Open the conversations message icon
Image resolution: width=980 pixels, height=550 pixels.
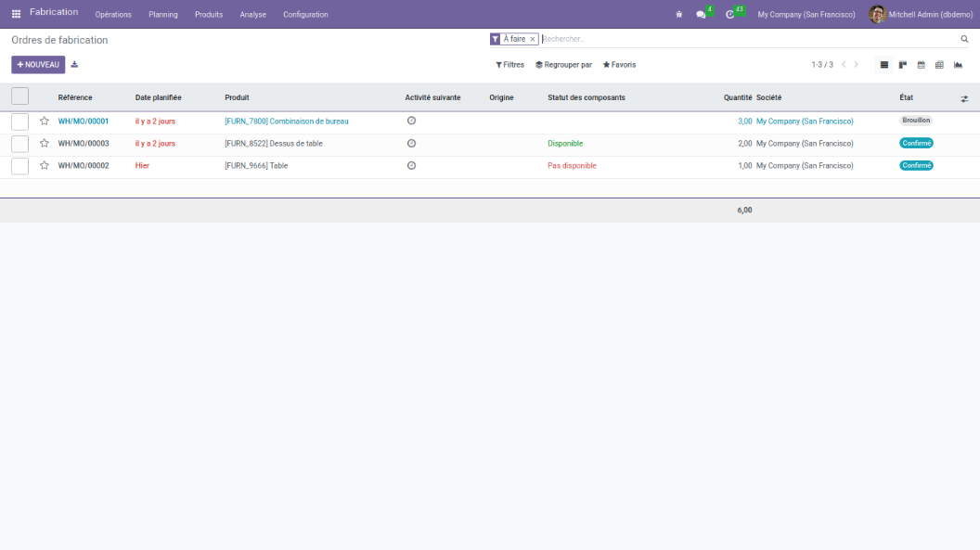702,14
